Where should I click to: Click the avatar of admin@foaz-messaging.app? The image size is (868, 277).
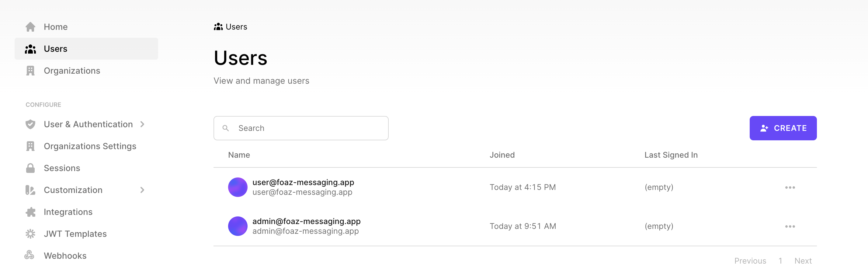(238, 226)
